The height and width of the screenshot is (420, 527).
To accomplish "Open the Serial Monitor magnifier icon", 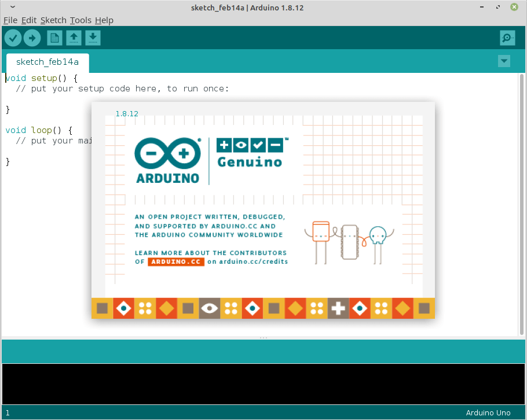I will point(507,38).
